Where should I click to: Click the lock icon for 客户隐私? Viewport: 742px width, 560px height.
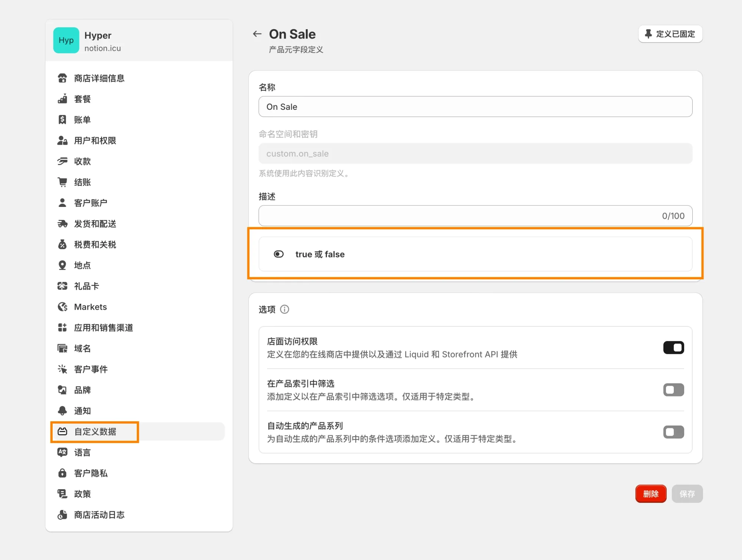(x=62, y=473)
